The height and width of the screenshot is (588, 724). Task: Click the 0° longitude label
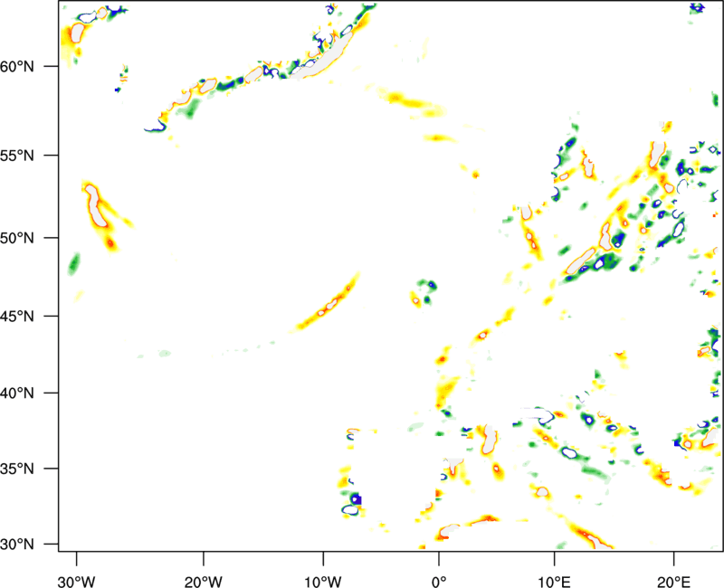pyautogui.click(x=439, y=582)
